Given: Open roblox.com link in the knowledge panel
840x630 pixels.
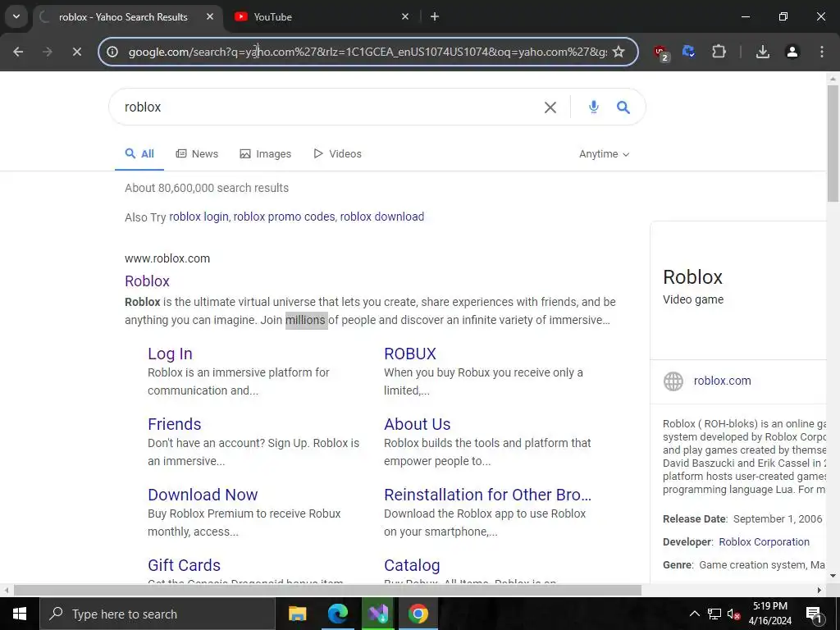Looking at the screenshot, I should [722, 381].
